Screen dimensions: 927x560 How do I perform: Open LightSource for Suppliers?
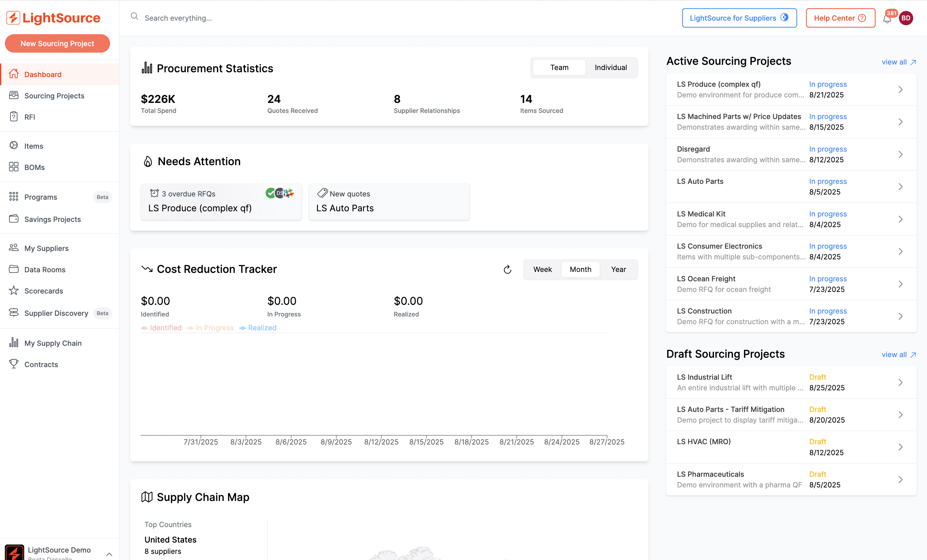(x=739, y=18)
